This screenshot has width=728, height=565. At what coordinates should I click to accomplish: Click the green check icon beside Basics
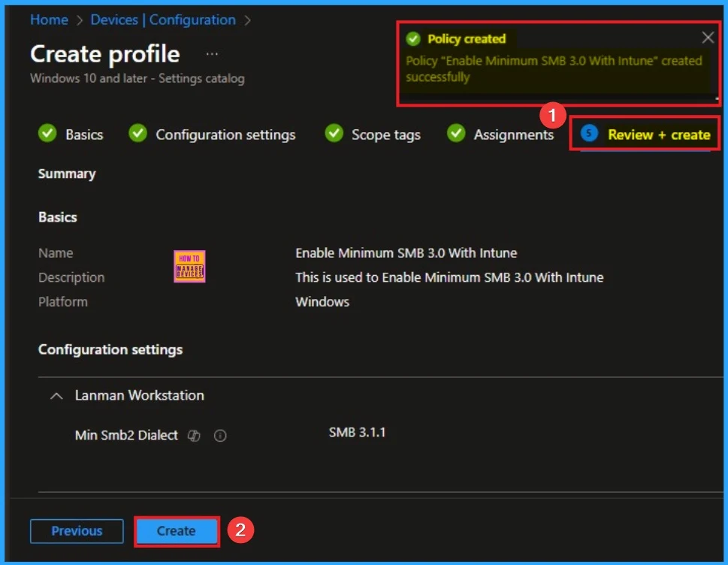point(48,134)
